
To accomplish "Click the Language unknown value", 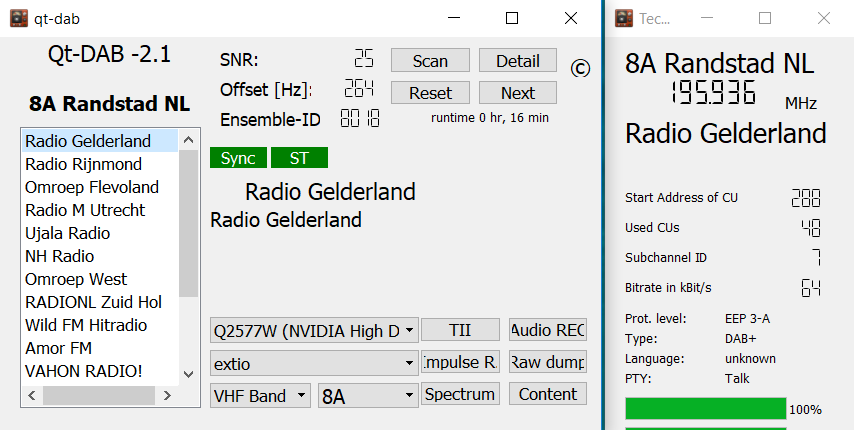I will tap(750, 359).
